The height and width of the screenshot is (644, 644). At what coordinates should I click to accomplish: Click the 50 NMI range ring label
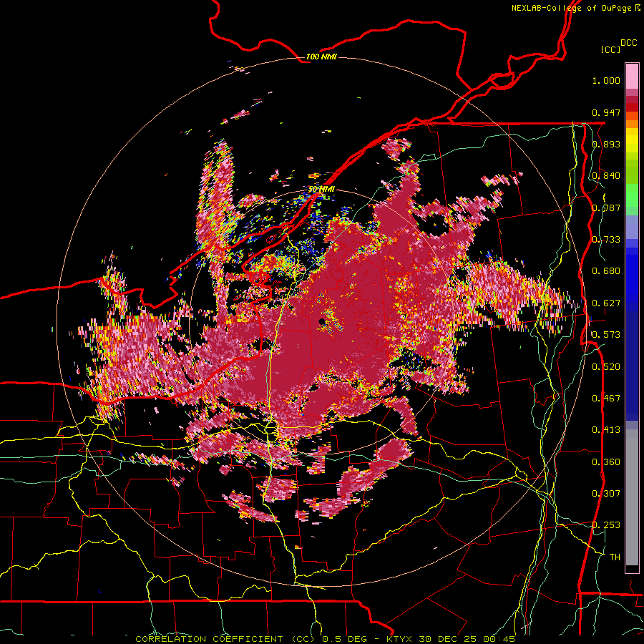[x=321, y=189]
